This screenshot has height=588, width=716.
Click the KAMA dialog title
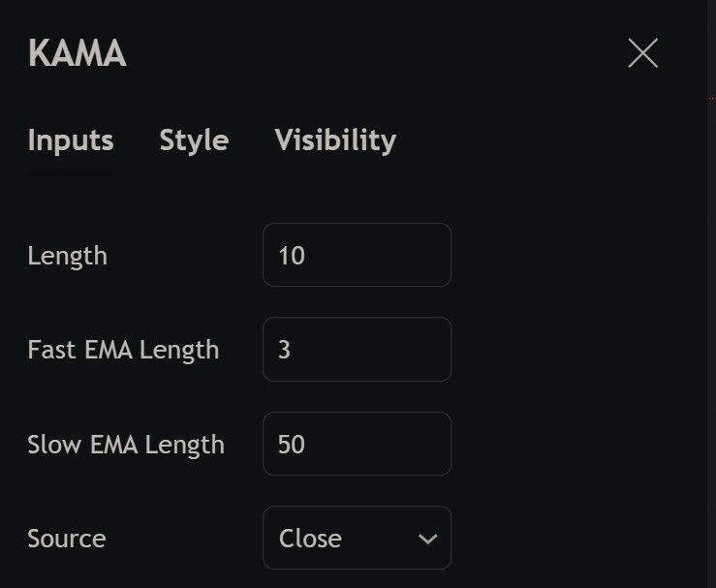(x=78, y=54)
